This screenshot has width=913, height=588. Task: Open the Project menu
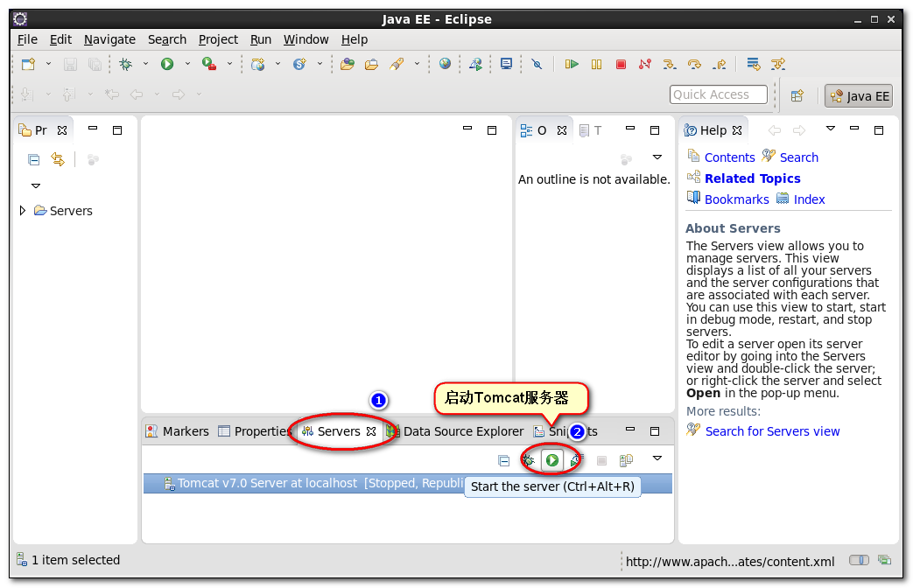(x=218, y=39)
